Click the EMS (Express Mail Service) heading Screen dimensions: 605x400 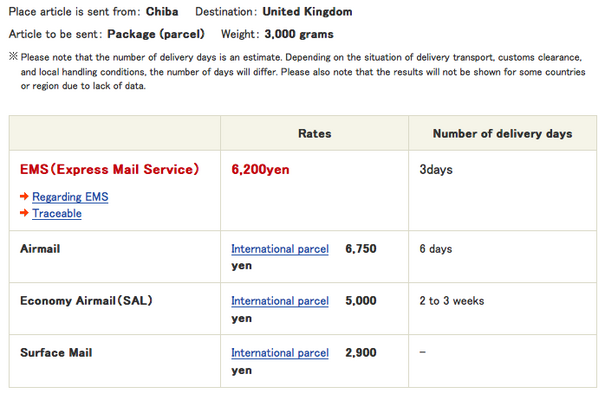[109, 169]
